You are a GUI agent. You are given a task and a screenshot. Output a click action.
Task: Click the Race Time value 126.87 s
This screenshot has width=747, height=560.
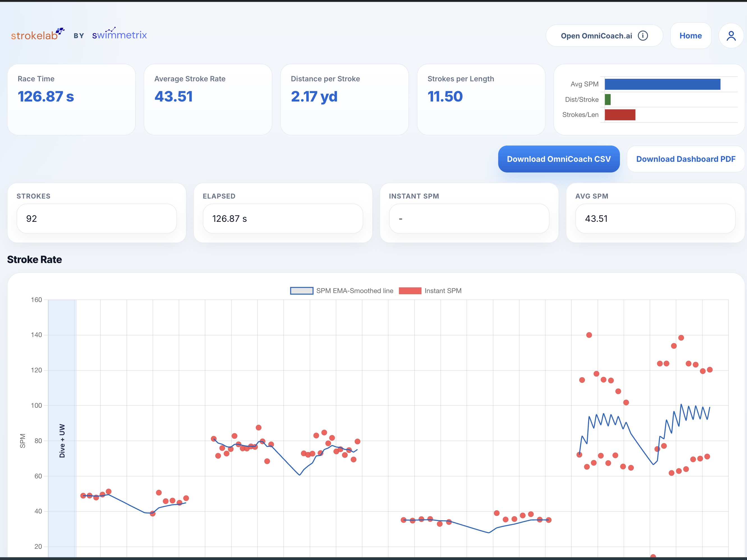pos(46,96)
